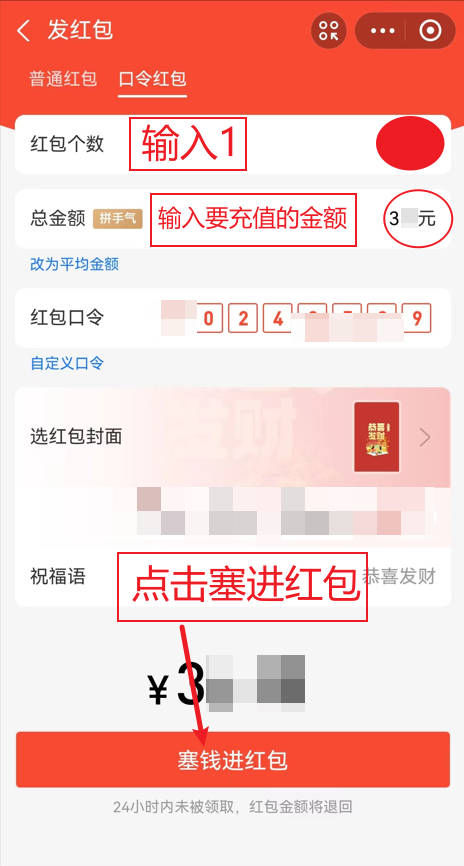Tap the circular close target icon
464x866 pixels.
click(x=430, y=31)
